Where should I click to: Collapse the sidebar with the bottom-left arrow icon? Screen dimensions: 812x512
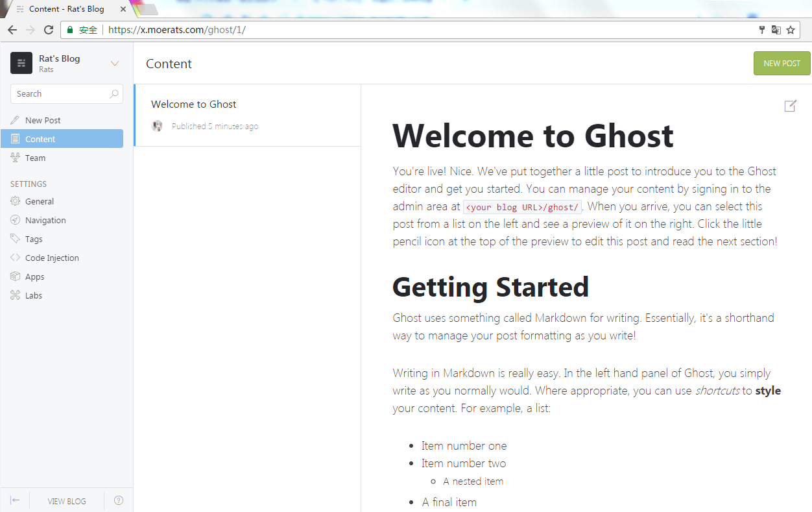click(x=16, y=500)
